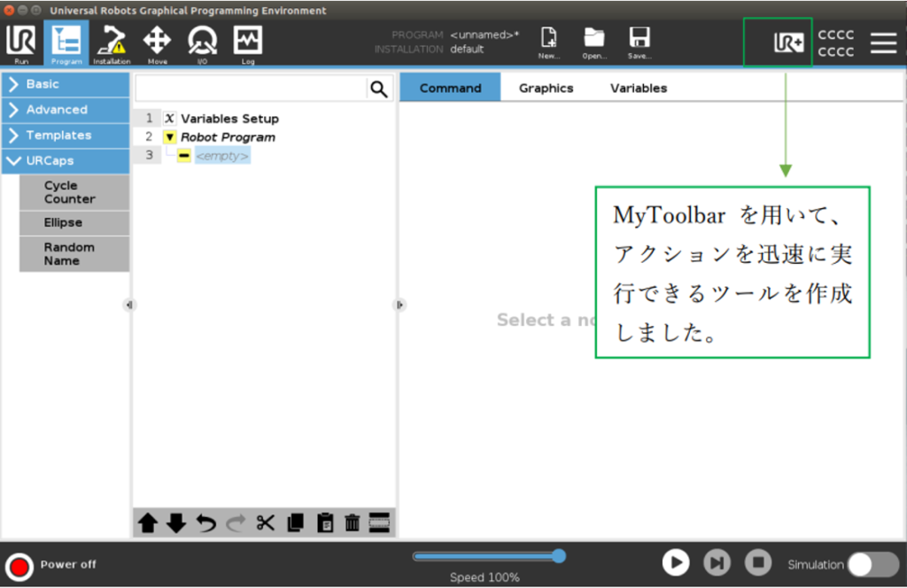Stop the running program

coord(758,562)
